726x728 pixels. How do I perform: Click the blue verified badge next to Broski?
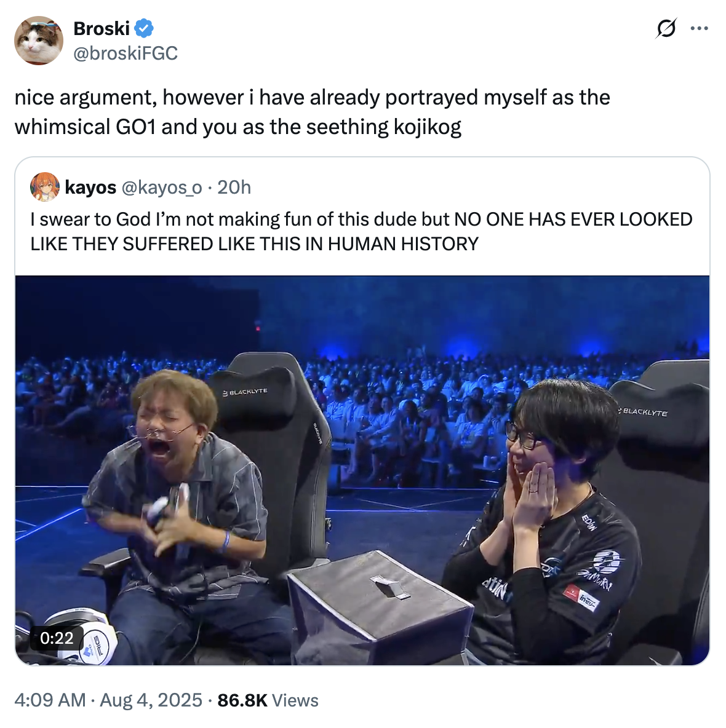145,28
